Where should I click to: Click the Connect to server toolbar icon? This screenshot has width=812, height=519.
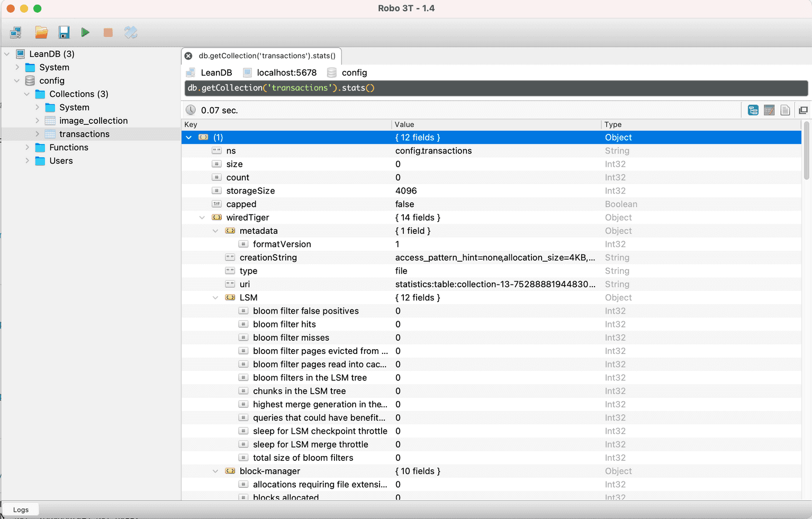pyautogui.click(x=16, y=33)
